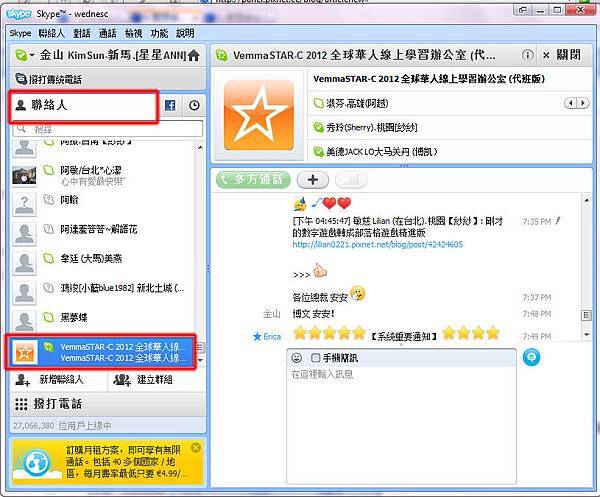Click the 各位總裁 安安 message

point(320,297)
